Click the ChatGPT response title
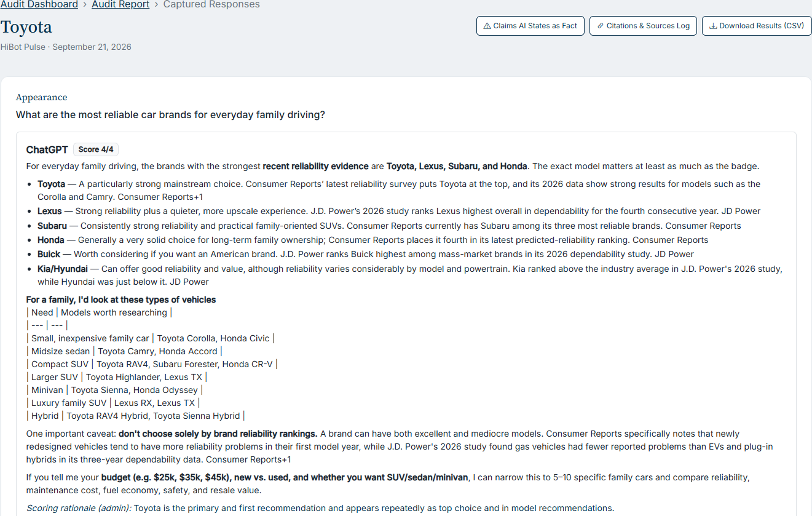Image resolution: width=812 pixels, height=516 pixels. pos(47,149)
